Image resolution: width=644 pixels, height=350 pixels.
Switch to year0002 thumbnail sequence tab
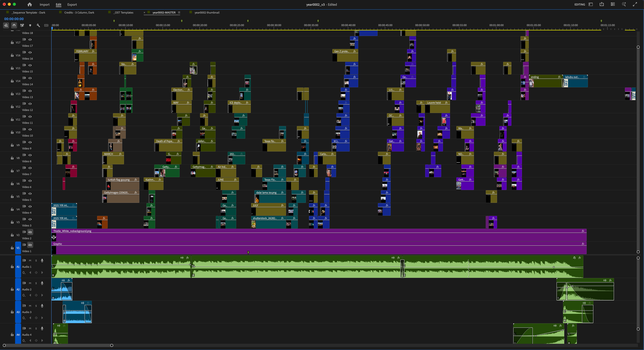207,12
